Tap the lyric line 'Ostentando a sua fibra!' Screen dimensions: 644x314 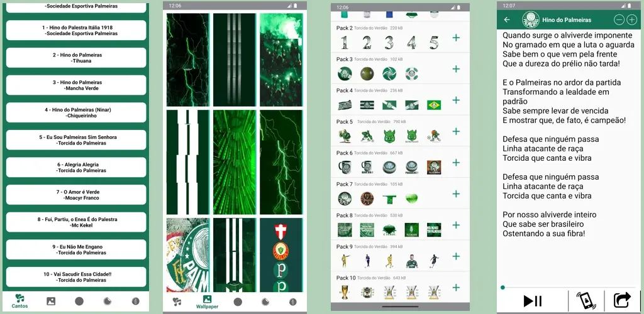pos(543,234)
